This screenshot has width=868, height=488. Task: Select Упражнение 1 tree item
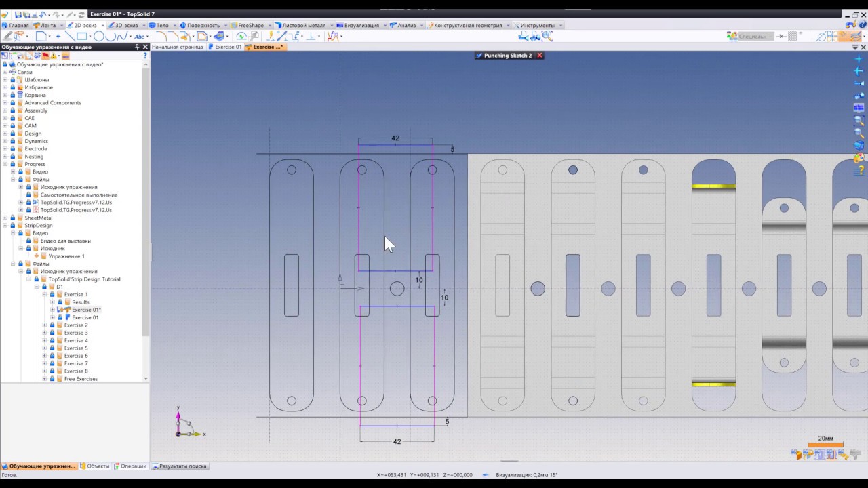pyautogui.click(x=66, y=256)
